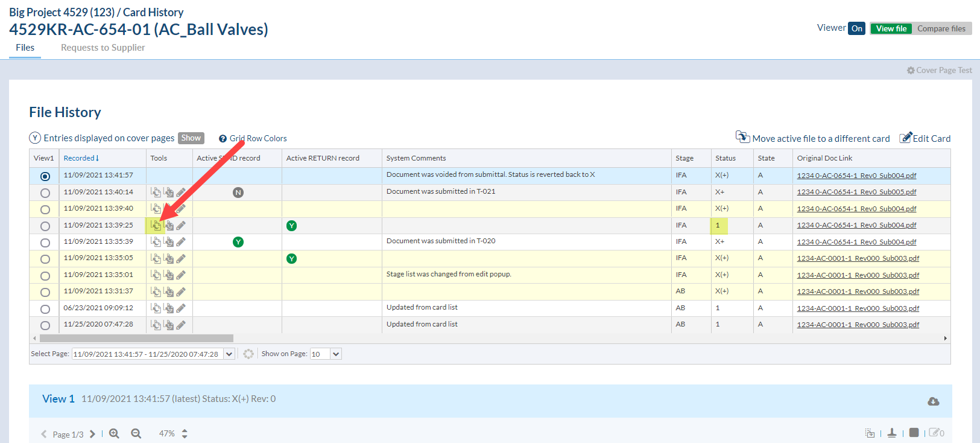
Task: Open Sub004.pdf link in the 13:41:57 row
Action: (x=856, y=176)
